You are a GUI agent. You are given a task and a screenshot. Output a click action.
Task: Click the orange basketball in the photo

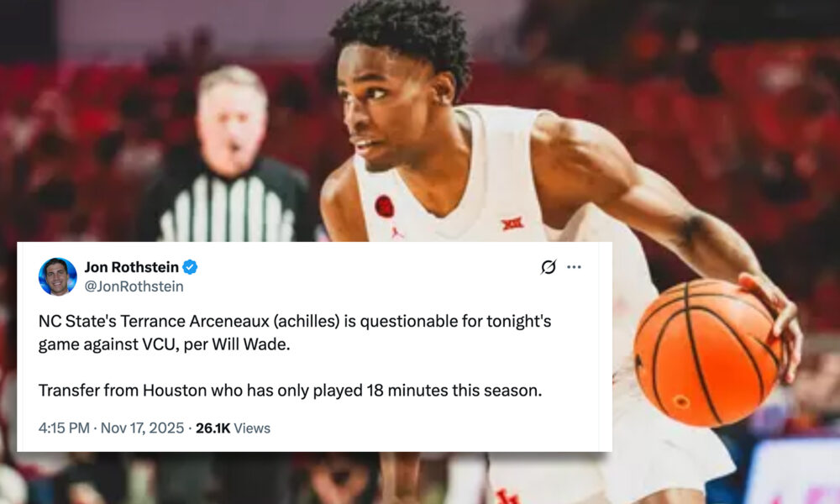coord(706,353)
